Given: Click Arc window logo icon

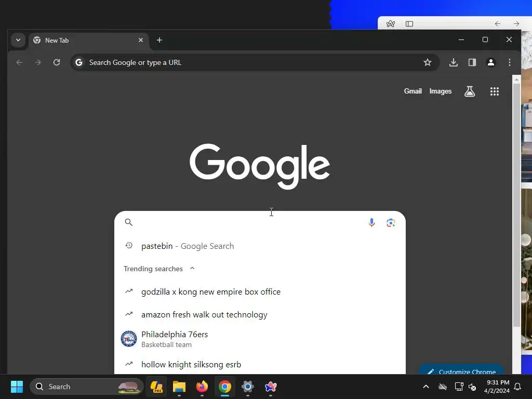Looking at the screenshot, I should tap(391, 24).
